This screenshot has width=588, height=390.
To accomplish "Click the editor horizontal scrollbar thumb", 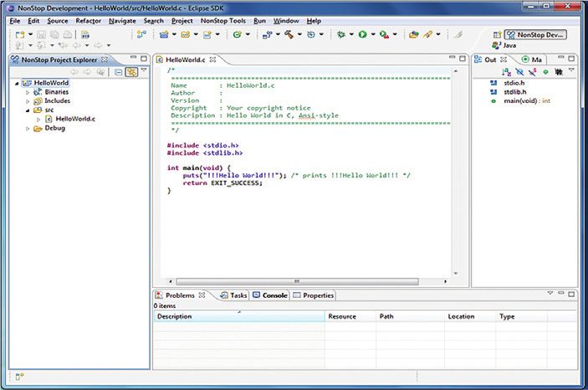I will point(297,281).
